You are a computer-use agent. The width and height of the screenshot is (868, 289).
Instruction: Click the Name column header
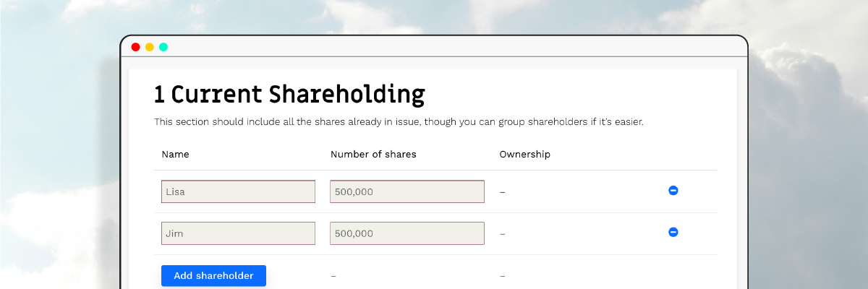tap(175, 154)
